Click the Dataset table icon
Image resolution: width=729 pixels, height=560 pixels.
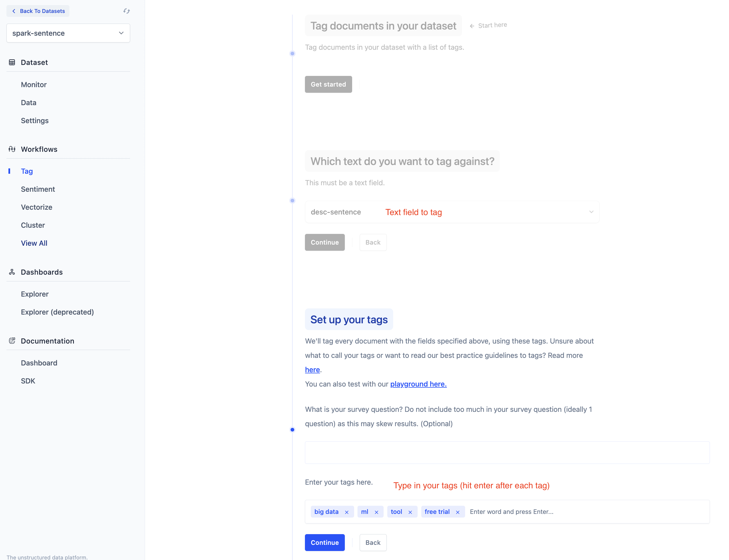coord(12,62)
